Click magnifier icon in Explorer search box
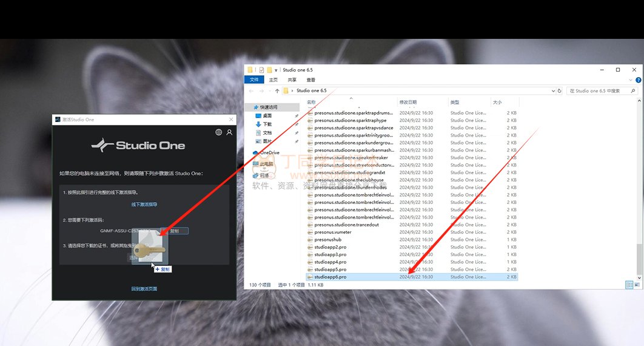Image resolution: width=644 pixels, height=346 pixels. pyautogui.click(x=633, y=91)
